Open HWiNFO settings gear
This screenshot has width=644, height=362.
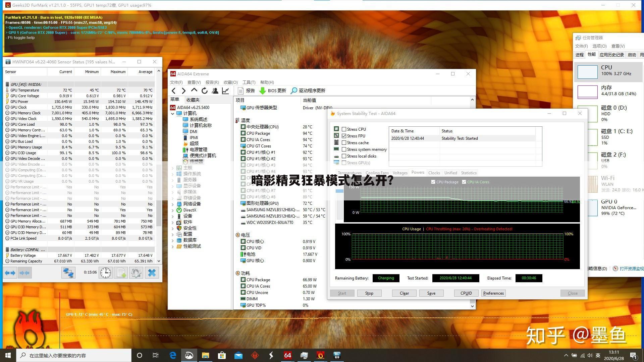136,273
